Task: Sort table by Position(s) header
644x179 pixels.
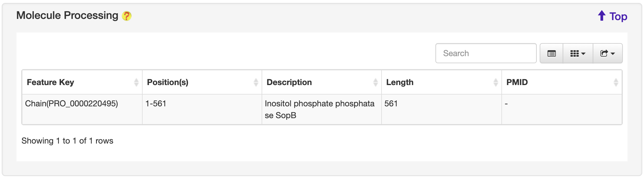Action: click(x=168, y=82)
